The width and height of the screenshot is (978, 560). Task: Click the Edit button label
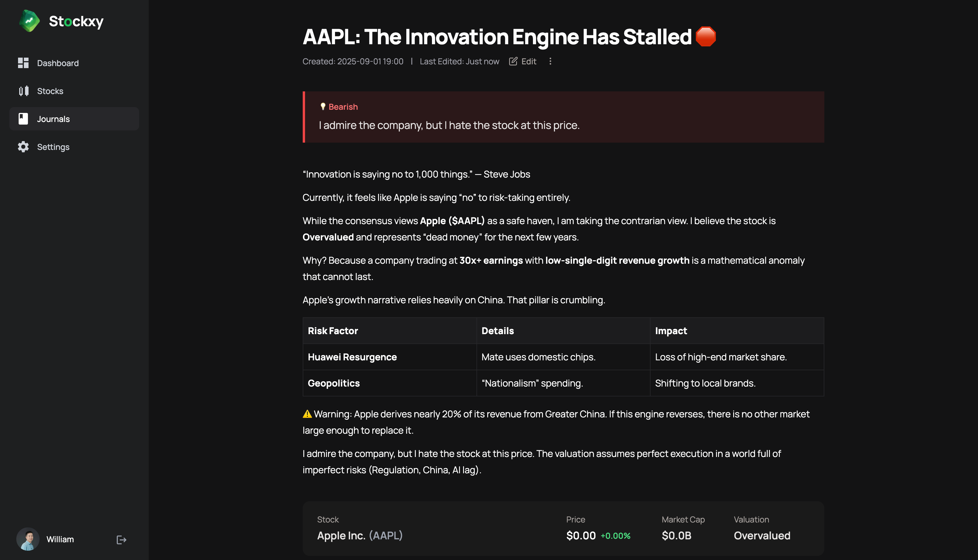(x=529, y=61)
